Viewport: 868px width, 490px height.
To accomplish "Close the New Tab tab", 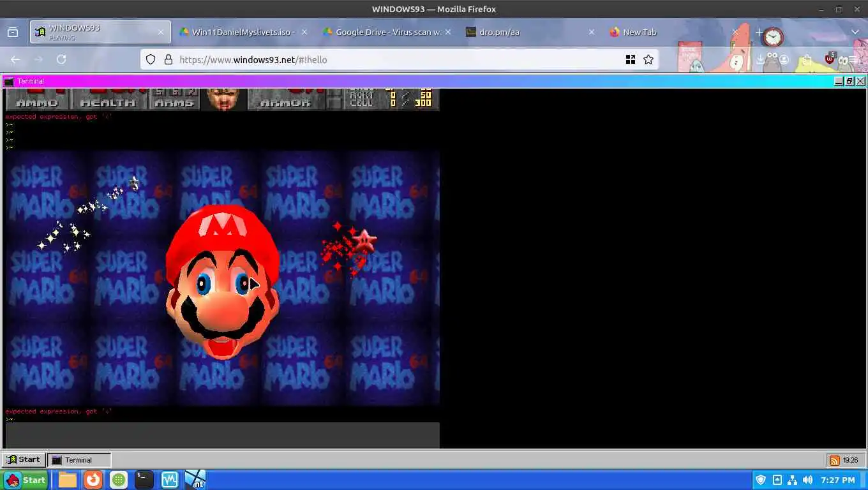I will tap(735, 32).
